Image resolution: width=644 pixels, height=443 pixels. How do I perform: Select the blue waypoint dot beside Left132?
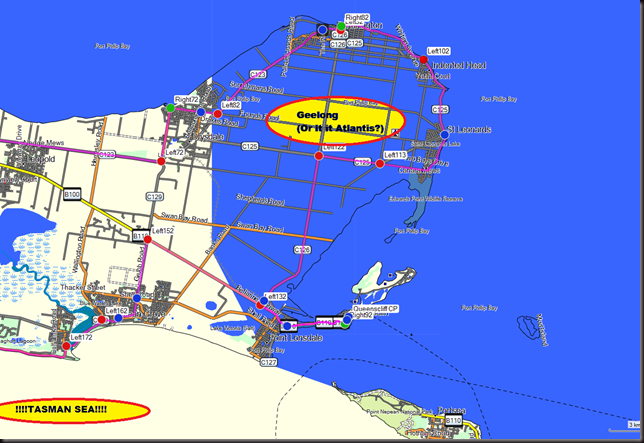tap(264, 301)
